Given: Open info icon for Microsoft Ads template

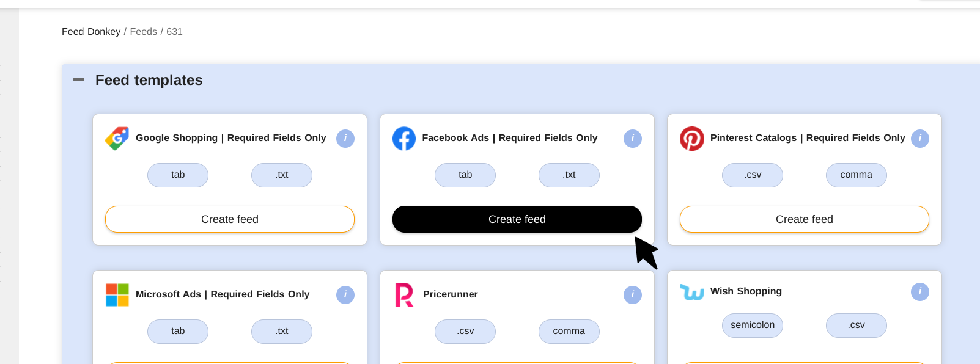Looking at the screenshot, I should pyautogui.click(x=345, y=295).
